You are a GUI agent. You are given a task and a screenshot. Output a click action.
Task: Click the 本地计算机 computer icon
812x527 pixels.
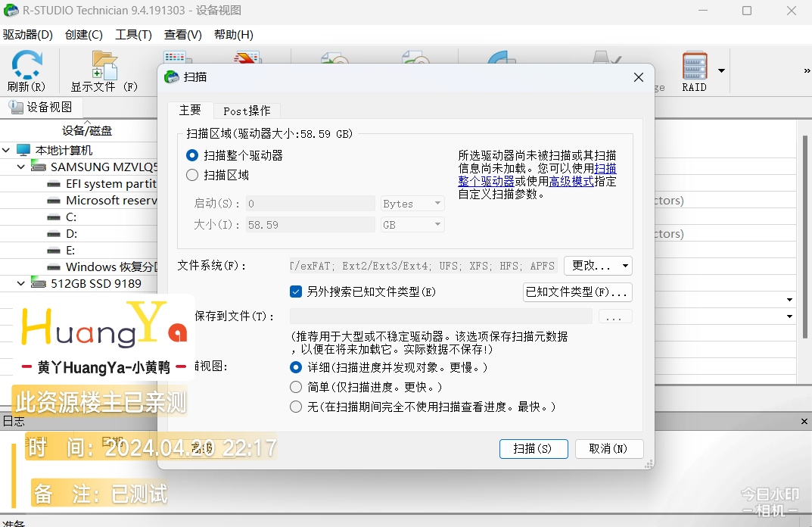(x=23, y=150)
